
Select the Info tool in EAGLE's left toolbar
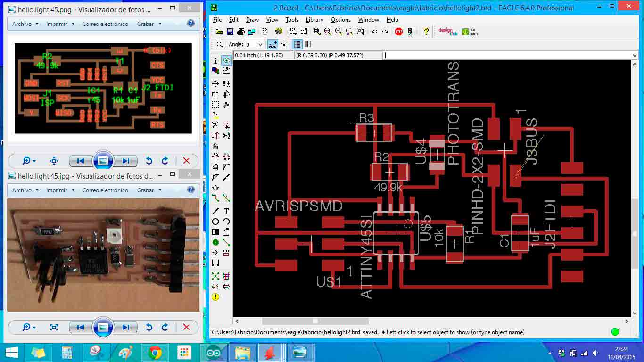(x=215, y=60)
